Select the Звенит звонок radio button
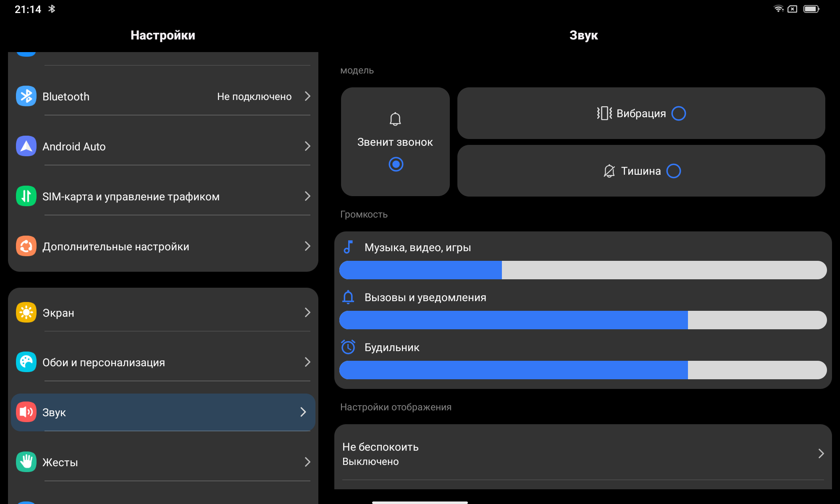Image resolution: width=840 pixels, height=504 pixels. tap(396, 164)
